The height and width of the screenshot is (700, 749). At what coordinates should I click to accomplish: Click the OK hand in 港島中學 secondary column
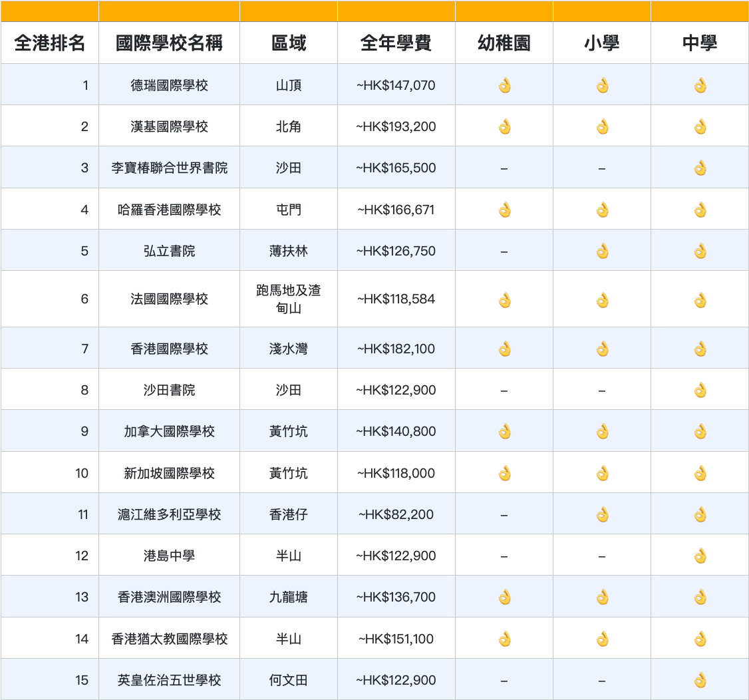tap(700, 556)
